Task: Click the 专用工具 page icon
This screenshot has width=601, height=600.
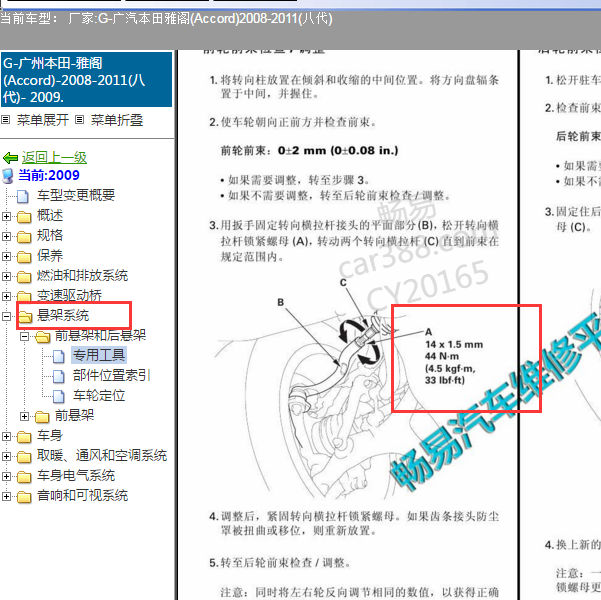Action: click(x=58, y=356)
